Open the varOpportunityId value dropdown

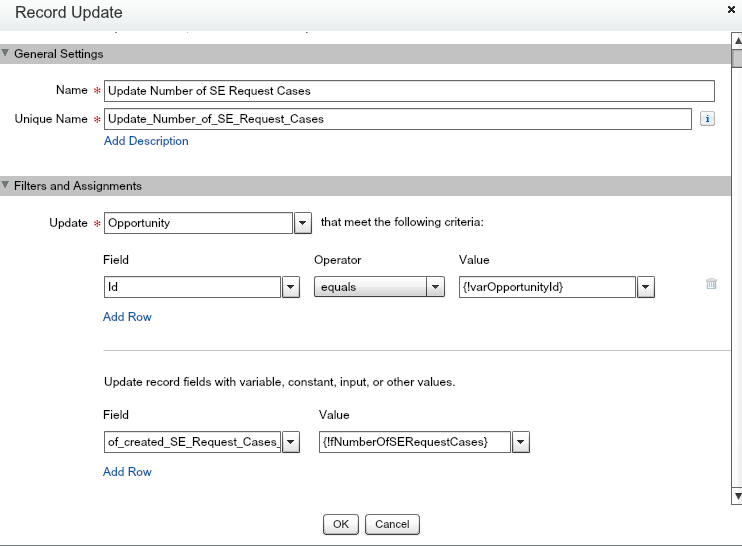point(646,288)
